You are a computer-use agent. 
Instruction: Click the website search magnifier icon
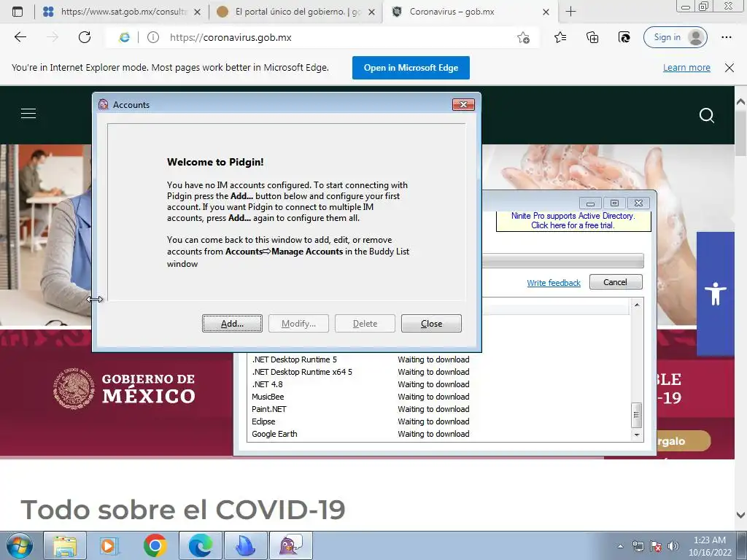[706, 115]
